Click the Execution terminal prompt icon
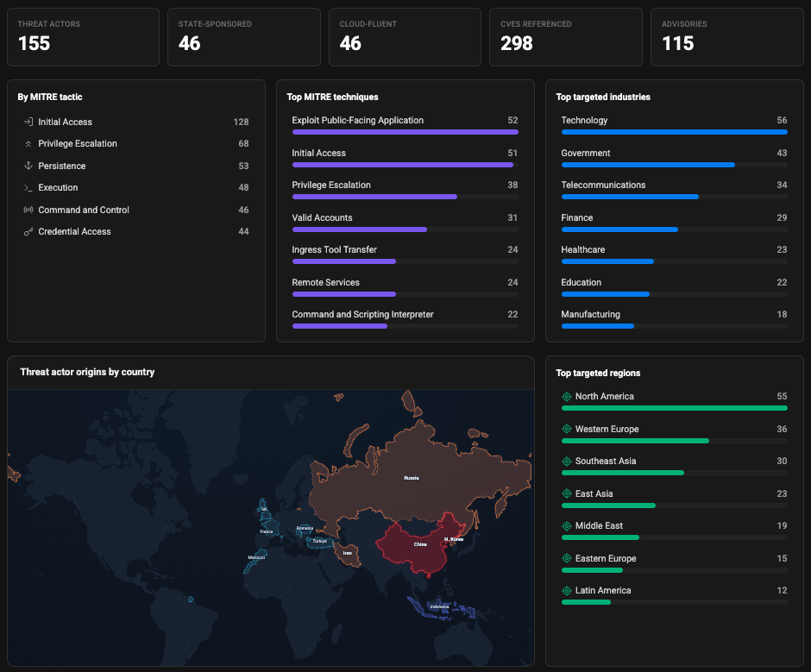Screen dimensions: 811x672 pos(28,188)
